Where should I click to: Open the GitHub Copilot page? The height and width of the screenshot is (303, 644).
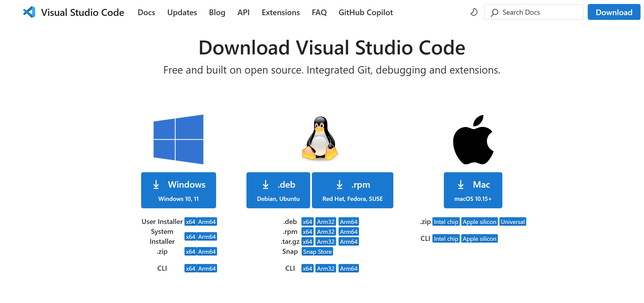pos(365,12)
